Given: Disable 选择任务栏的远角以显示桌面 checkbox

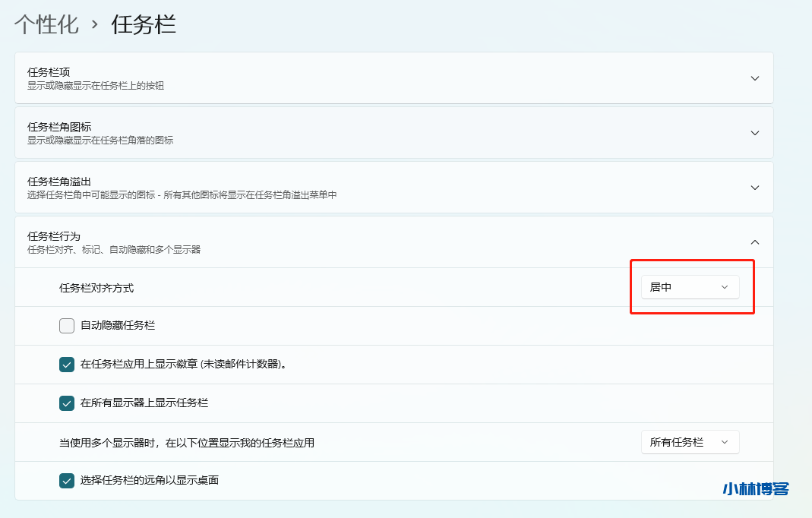Looking at the screenshot, I should pyautogui.click(x=67, y=481).
